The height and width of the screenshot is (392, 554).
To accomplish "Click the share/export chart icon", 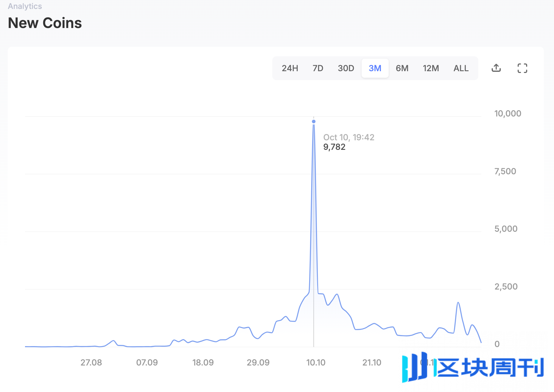I will click(496, 68).
